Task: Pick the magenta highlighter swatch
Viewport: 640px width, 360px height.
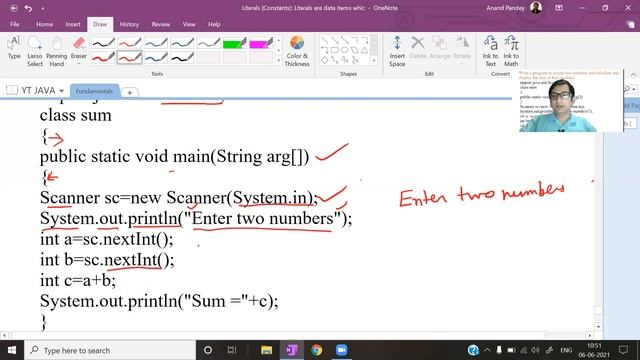Action: point(261,42)
